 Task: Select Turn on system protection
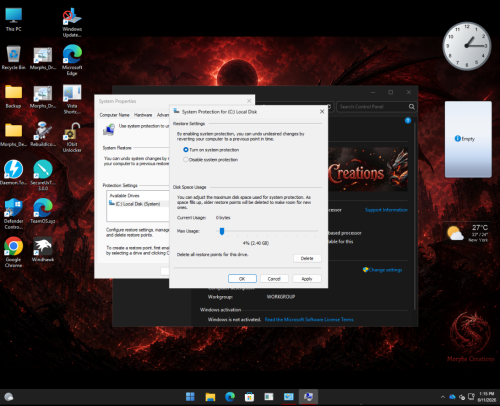tap(211, 150)
